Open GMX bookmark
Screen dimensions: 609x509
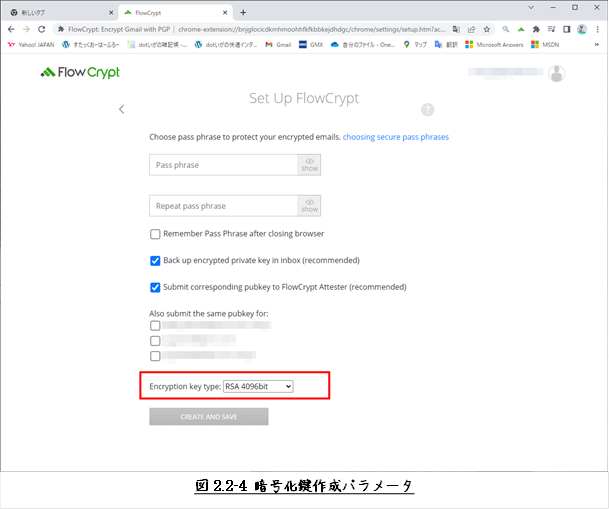tap(311, 45)
